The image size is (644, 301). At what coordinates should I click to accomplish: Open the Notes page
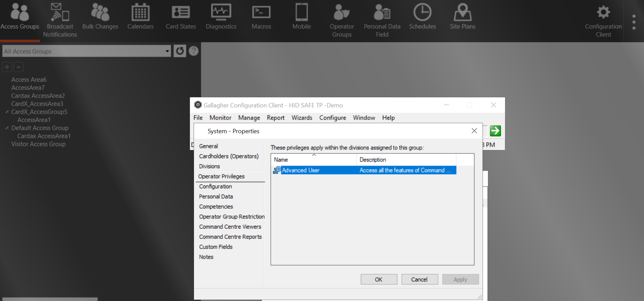206,257
